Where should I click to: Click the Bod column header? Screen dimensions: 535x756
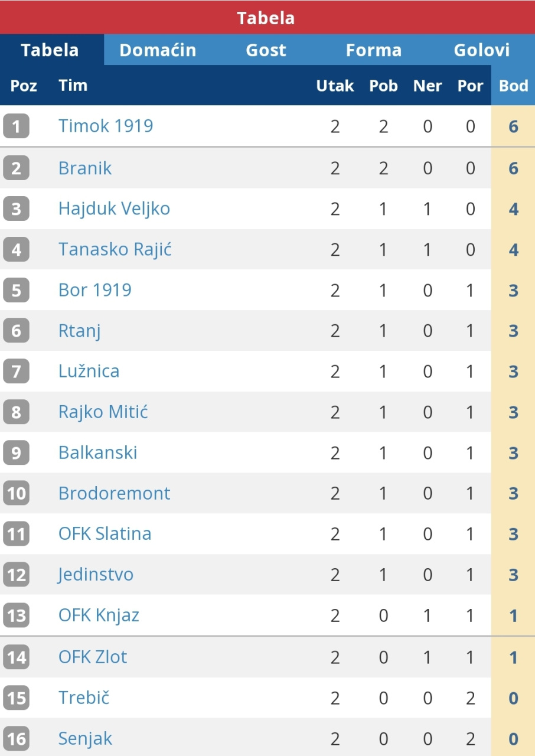pyautogui.click(x=513, y=86)
